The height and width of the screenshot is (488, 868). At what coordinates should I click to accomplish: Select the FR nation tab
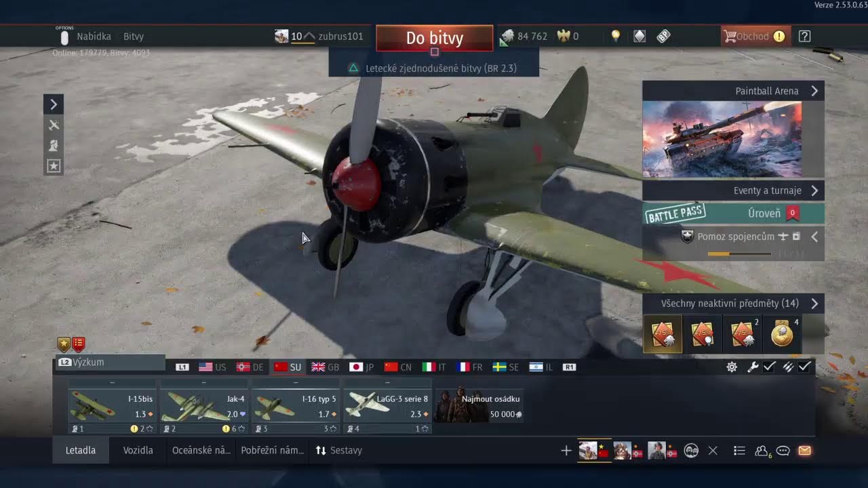[x=469, y=367]
